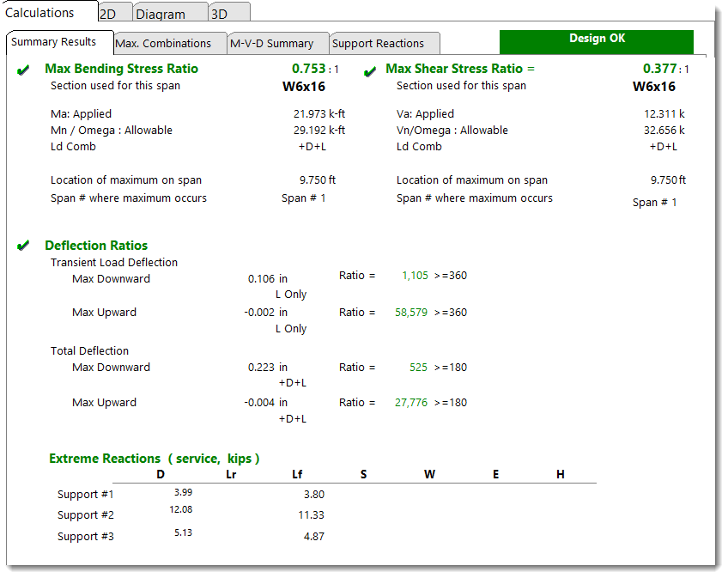Image resolution: width=728 pixels, height=578 pixels.
Task: Click the Transient Load Deflection label
Action: [x=113, y=263]
